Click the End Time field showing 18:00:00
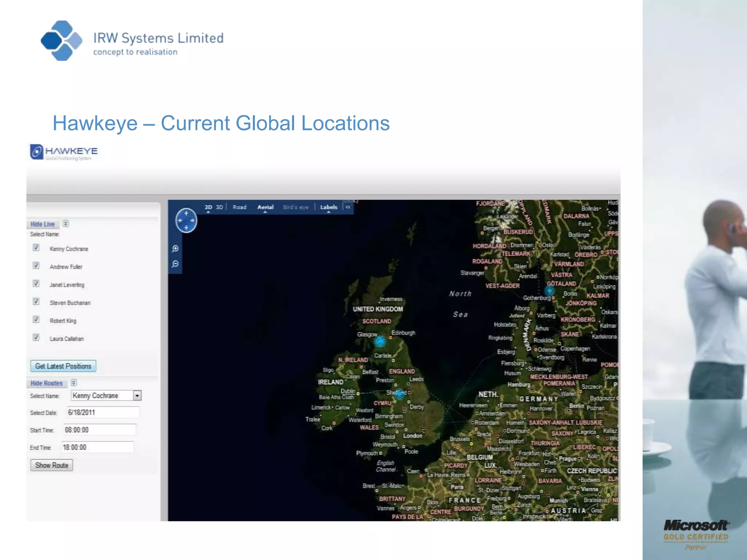The width and height of the screenshot is (747, 560). click(x=97, y=447)
